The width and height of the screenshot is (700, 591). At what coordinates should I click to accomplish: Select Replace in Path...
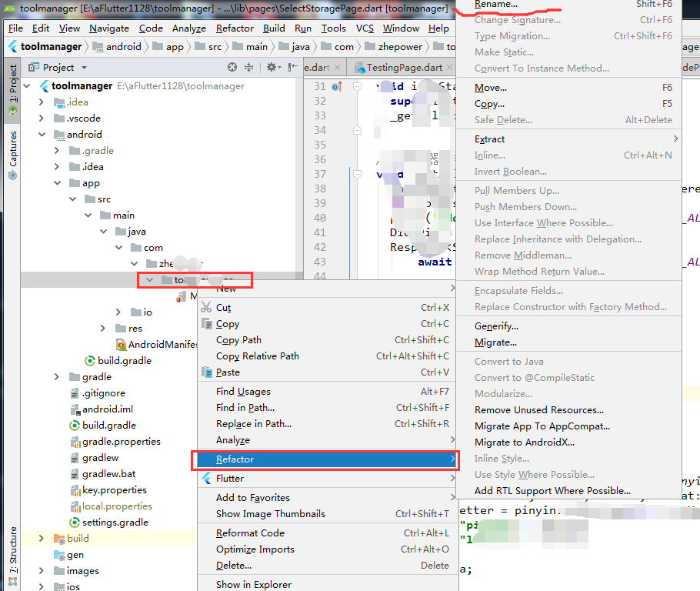[x=327, y=423]
